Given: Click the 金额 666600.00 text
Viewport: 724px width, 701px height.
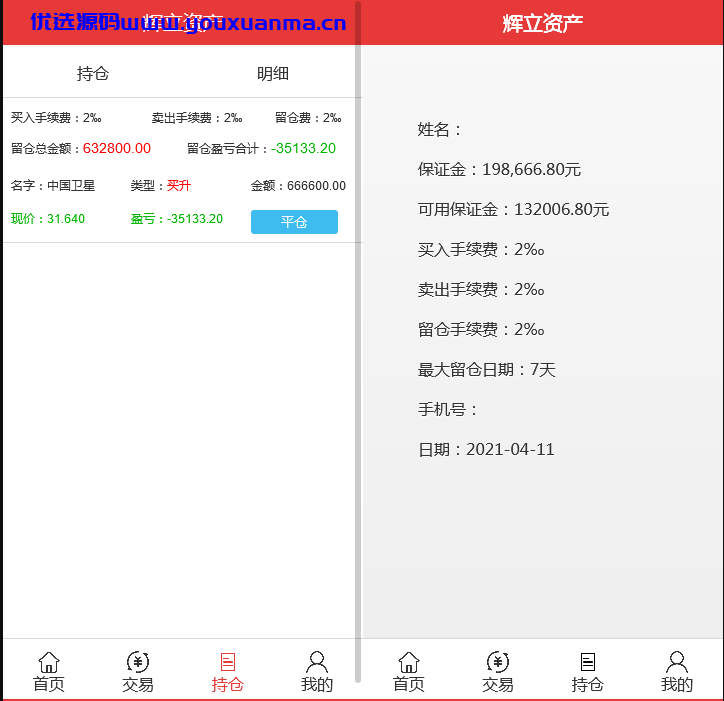Looking at the screenshot, I should point(298,186).
